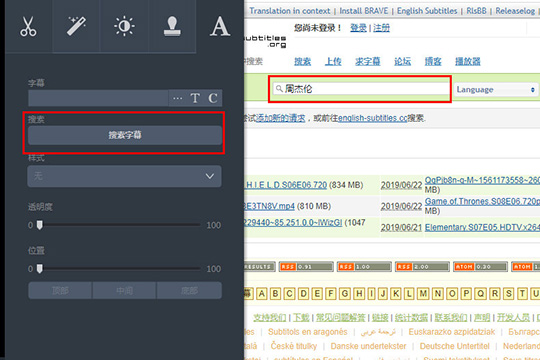
Task: Open the 搜索 menu link
Action: click(x=302, y=62)
